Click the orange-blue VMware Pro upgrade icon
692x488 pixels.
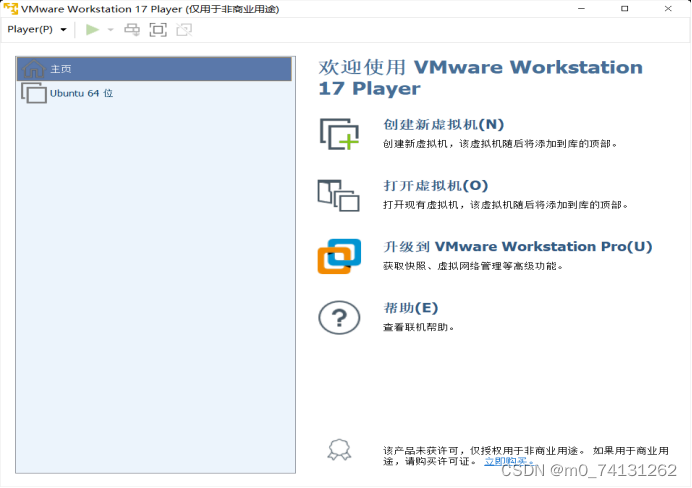[339, 256]
